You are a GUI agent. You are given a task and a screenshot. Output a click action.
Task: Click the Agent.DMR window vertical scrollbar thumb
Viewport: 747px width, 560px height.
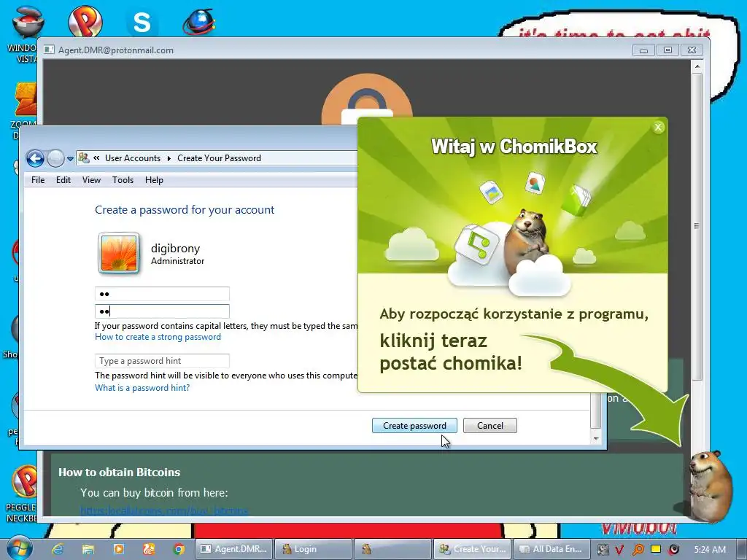697,226
